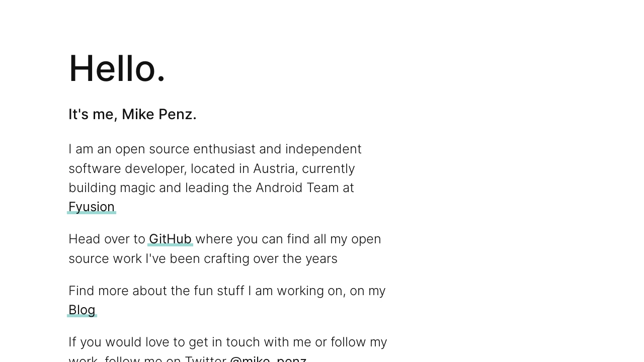
Task: Open the Fyusion link
Action: pos(92,207)
